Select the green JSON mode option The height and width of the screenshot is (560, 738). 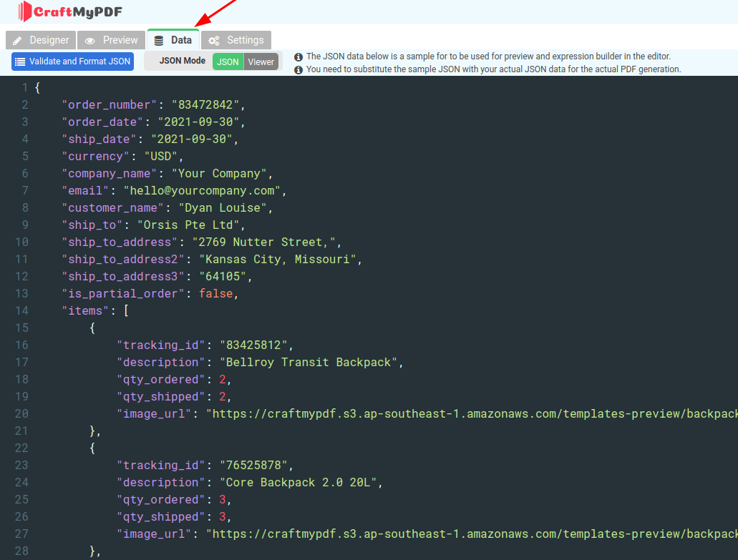click(228, 62)
